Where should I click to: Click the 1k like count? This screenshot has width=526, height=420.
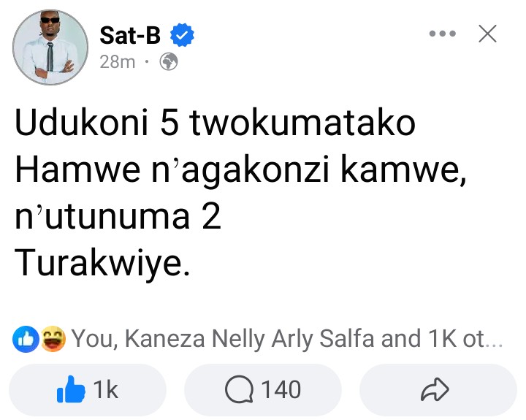pyautogui.click(x=105, y=390)
